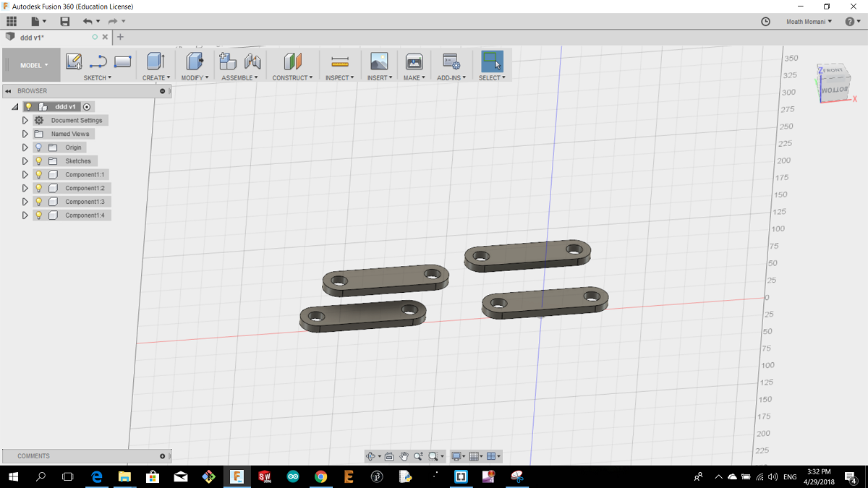The width and height of the screenshot is (868, 488).
Task: Select the Create Sketch tool
Action: 74,61
